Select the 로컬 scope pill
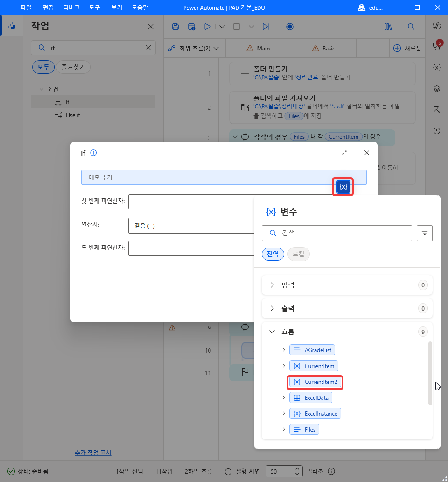 [299, 254]
